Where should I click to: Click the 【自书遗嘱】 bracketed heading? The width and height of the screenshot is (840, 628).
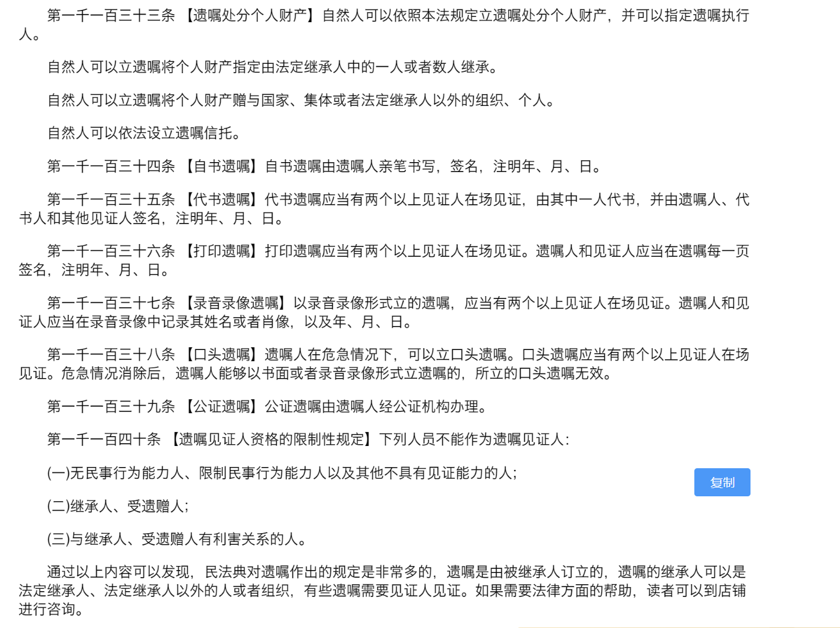[x=221, y=167]
